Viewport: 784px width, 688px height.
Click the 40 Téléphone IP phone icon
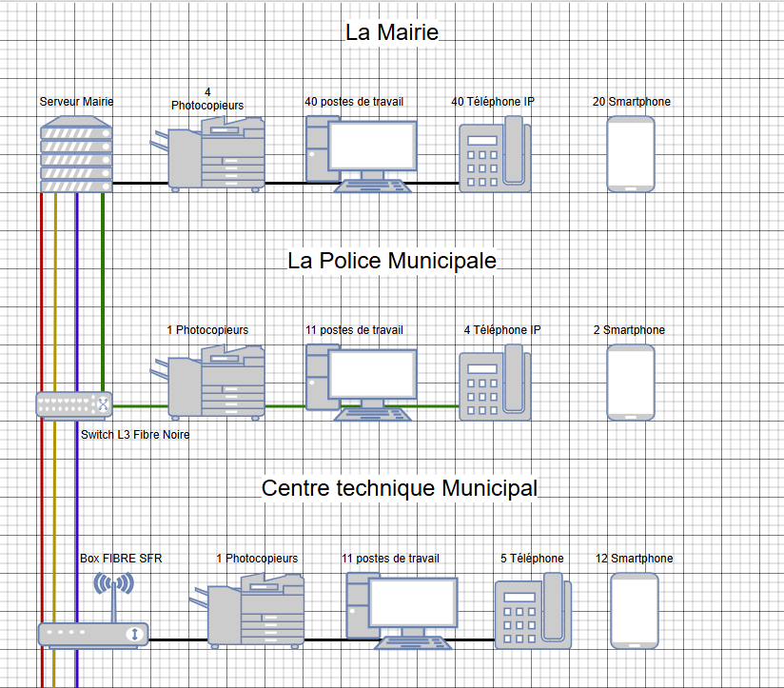(x=495, y=154)
